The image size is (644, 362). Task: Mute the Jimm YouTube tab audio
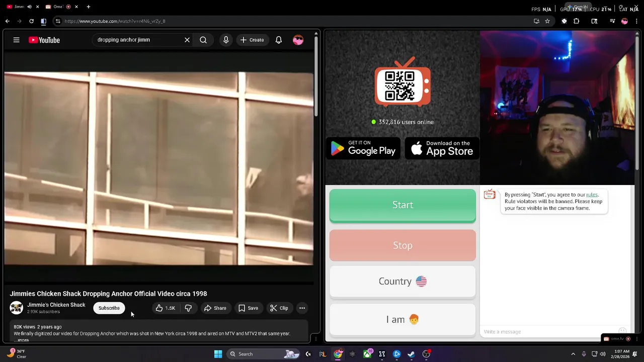coord(29,7)
